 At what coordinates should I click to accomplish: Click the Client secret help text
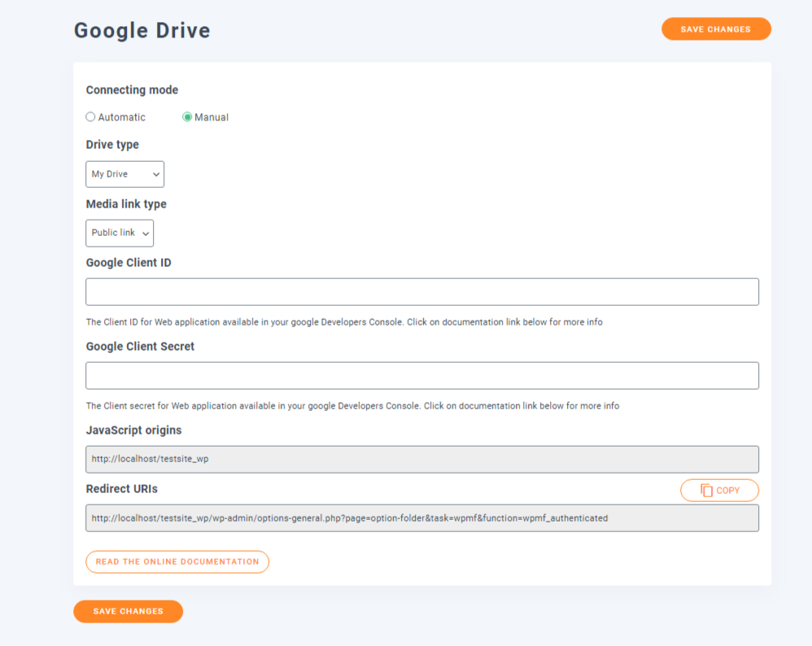click(x=352, y=405)
